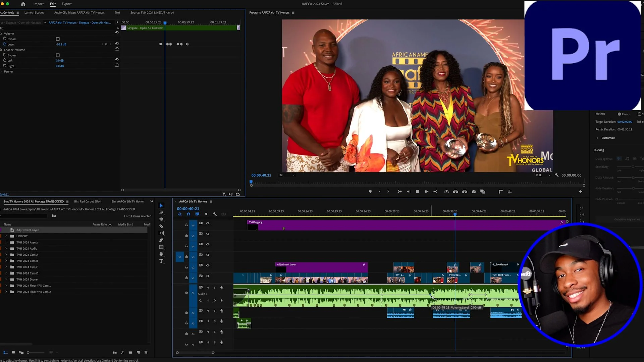Click Export Frame camera icon
The height and width of the screenshot is (362, 644).
tap(474, 192)
